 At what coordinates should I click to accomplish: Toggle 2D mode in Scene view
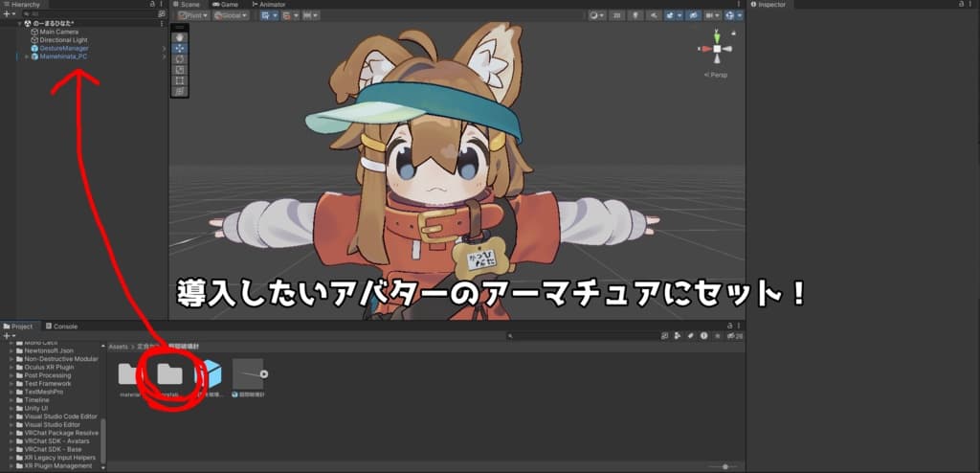[x=616, y=15]
